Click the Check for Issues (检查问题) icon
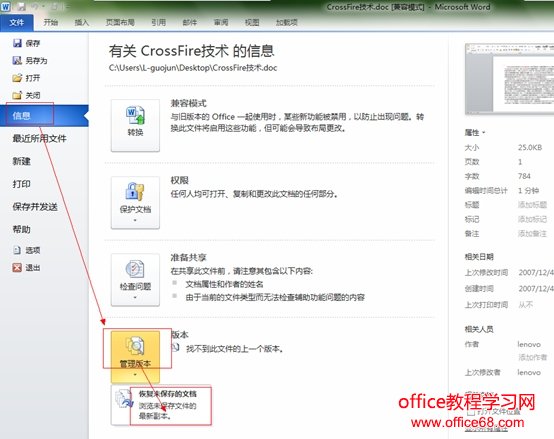The image size is (554, 439). click(135, 269)
